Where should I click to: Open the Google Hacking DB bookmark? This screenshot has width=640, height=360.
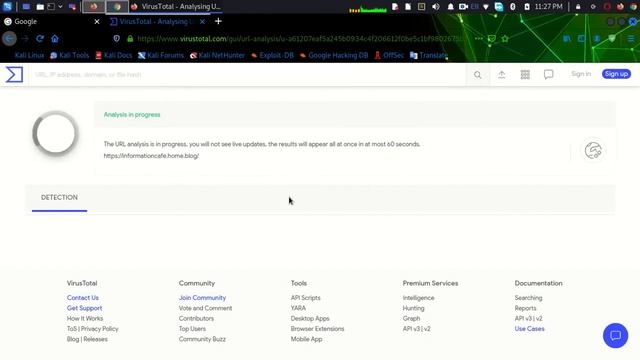point(334,56)
